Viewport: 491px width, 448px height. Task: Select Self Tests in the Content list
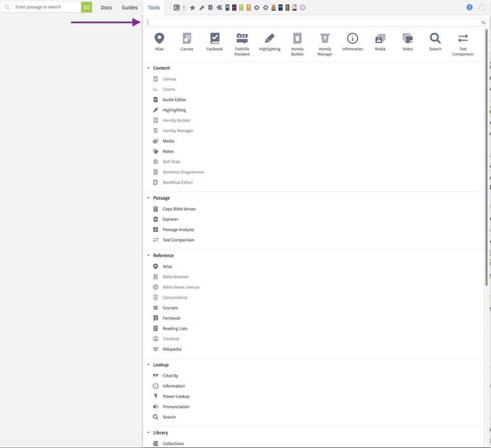[x=167, y=162]
